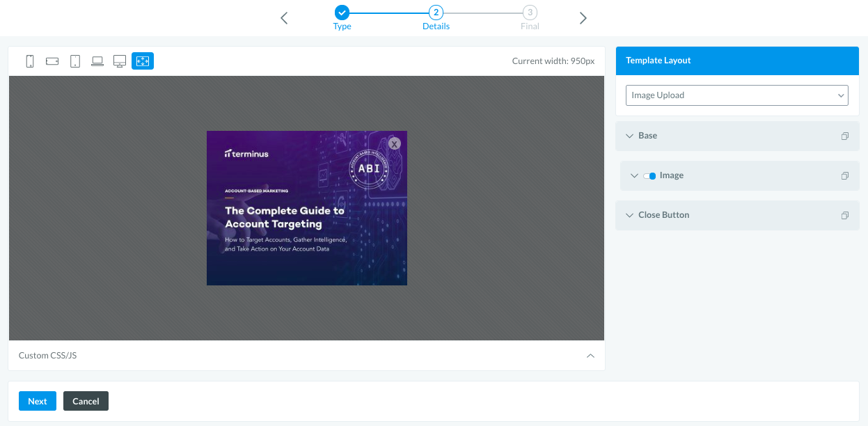Click the copy icon on the Close Button row
The image size is (868, 426).
pos(845,216)
